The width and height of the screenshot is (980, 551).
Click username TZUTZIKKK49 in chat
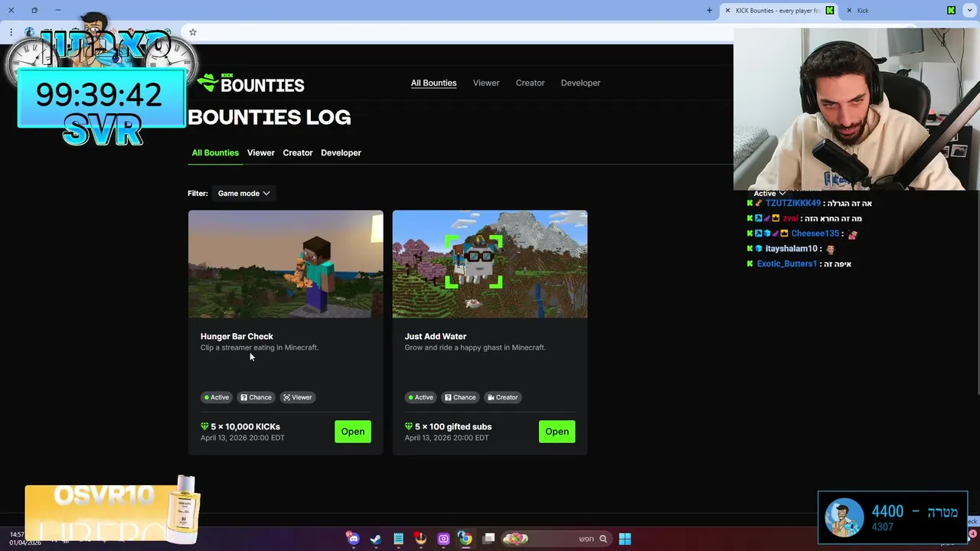pyautogui.click(x=793, y=203)
